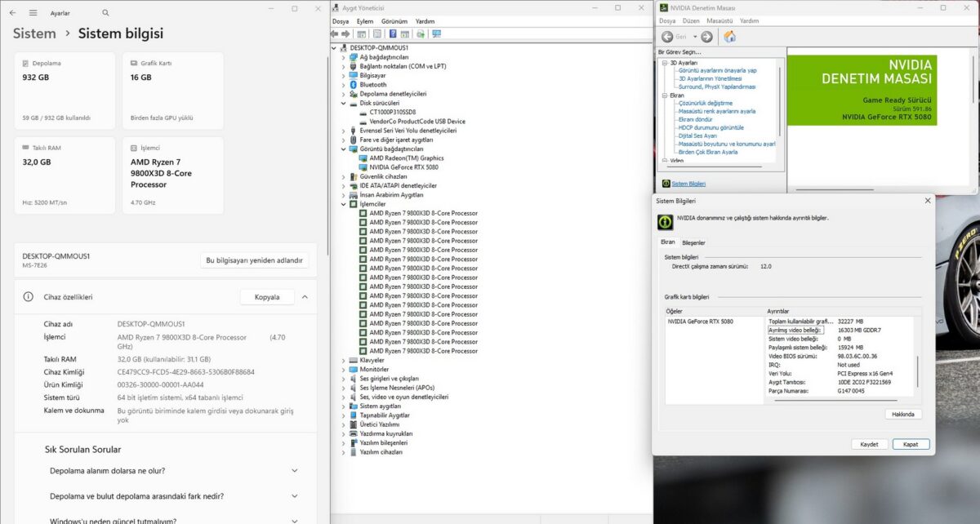Click the Depolama storage card icon

tap(26, 63)
